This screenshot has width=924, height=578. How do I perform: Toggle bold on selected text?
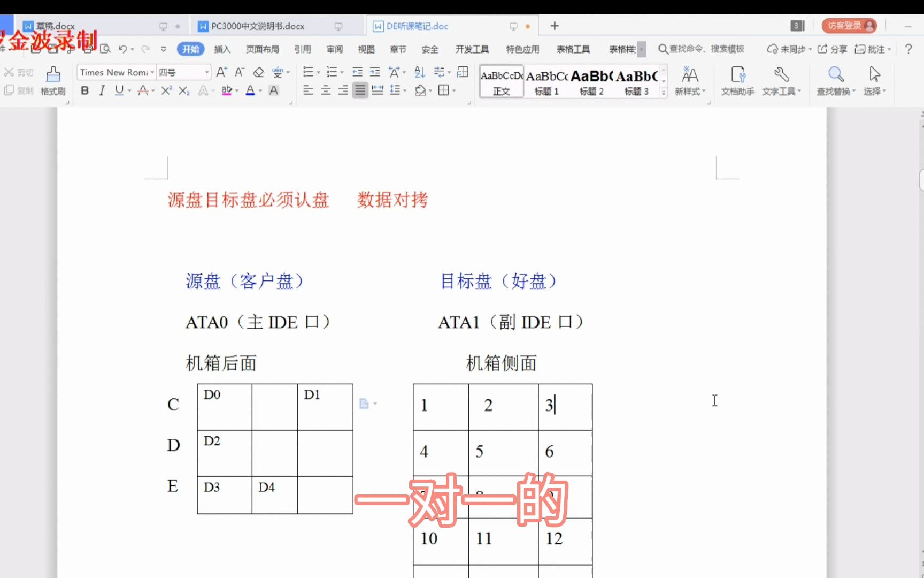click(84, 90)
